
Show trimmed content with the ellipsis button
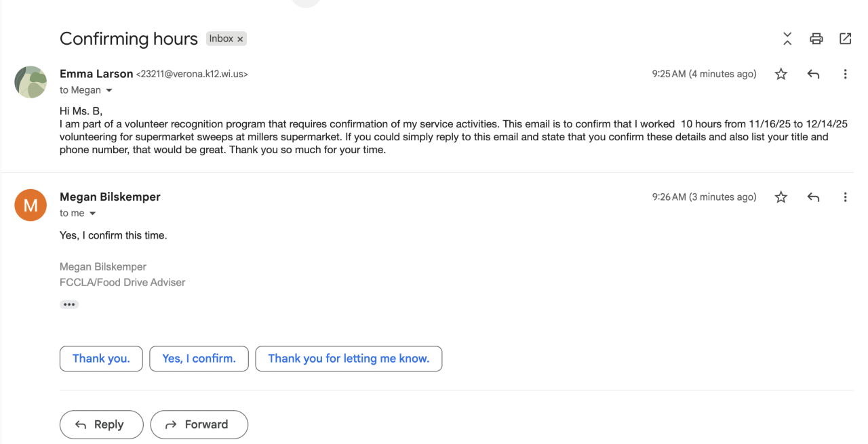[x=69, y=304]
